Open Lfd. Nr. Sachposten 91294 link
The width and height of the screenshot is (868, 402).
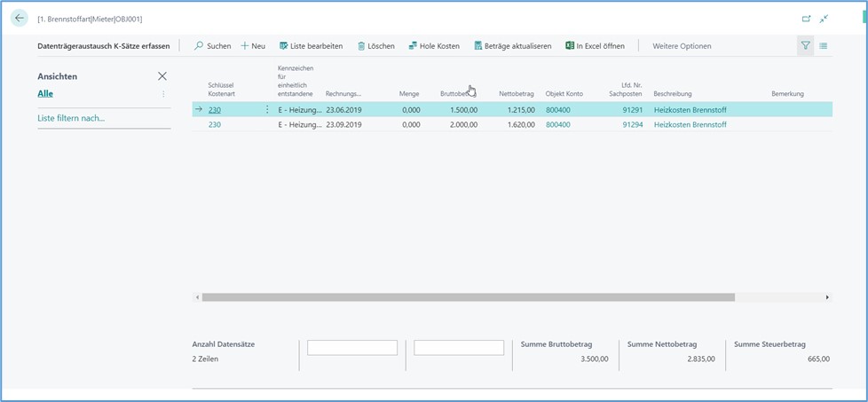click(632, 125)
